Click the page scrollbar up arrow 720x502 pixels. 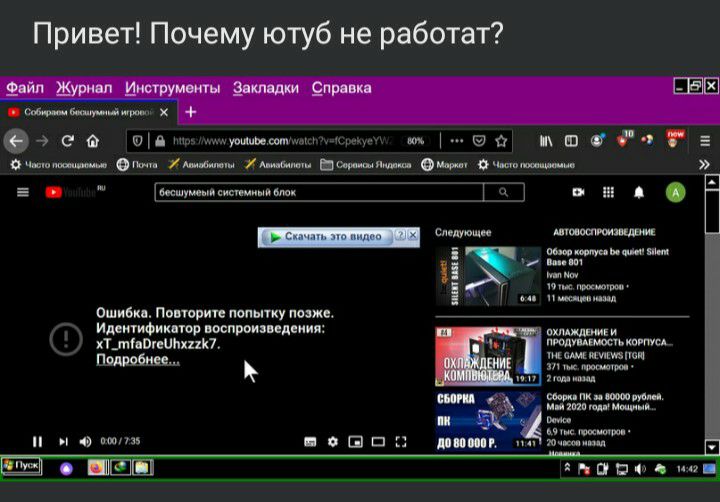[x=712, y=182]
